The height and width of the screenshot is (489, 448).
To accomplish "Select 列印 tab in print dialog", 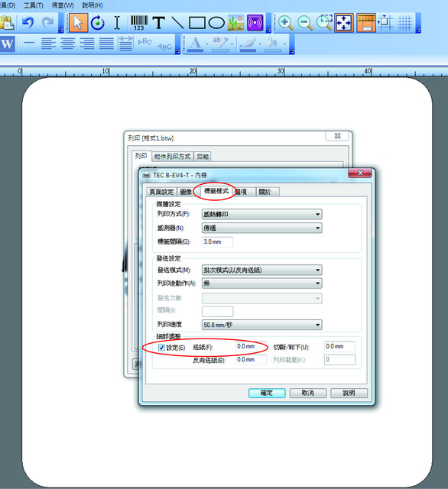I will tap(141, 156).
